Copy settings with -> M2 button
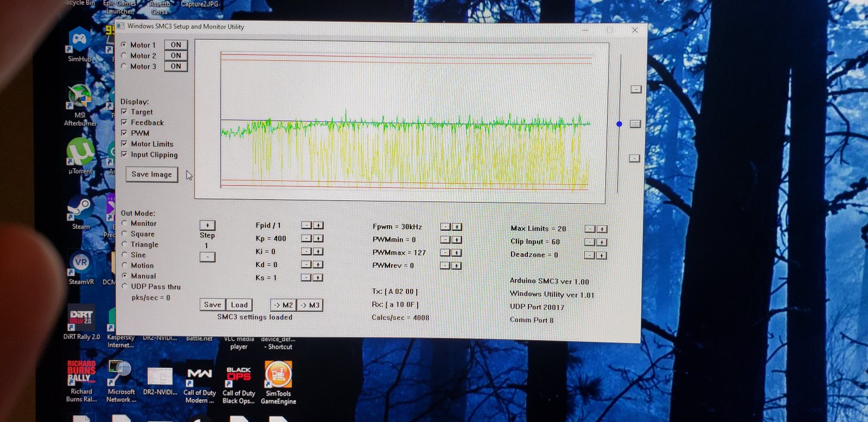Image resolution: width=868 pixels, height=422 pixels. coord(283,305)
